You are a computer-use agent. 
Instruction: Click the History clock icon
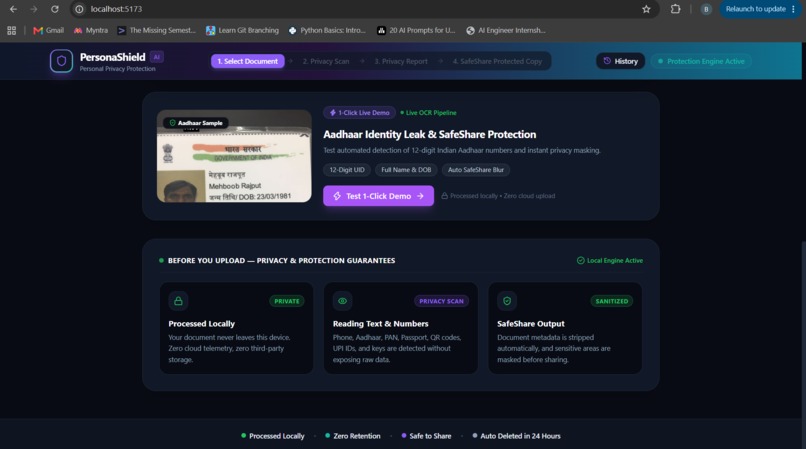point(607,61)
